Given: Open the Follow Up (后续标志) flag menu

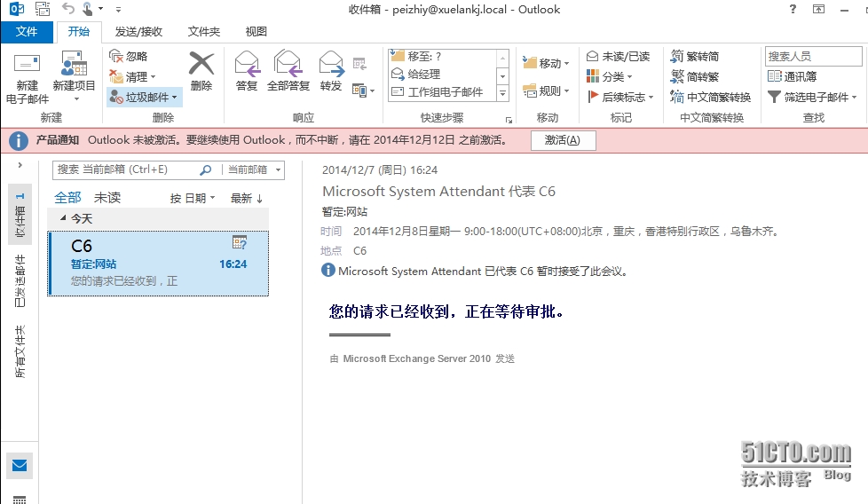Looking at the screenshot, I should coord(620,97).
